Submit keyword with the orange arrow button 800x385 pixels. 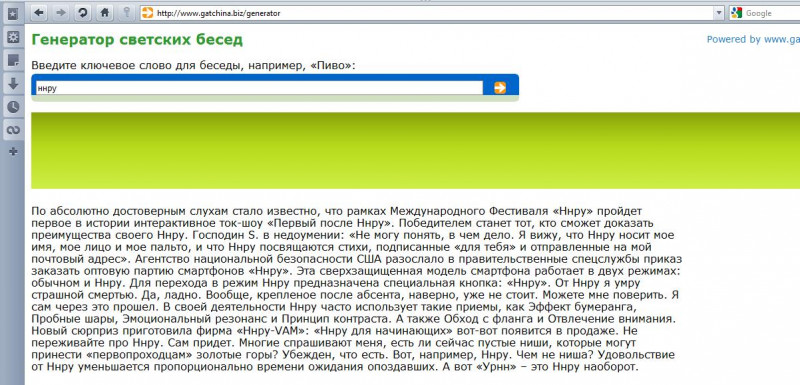click(x=500, y=88)
